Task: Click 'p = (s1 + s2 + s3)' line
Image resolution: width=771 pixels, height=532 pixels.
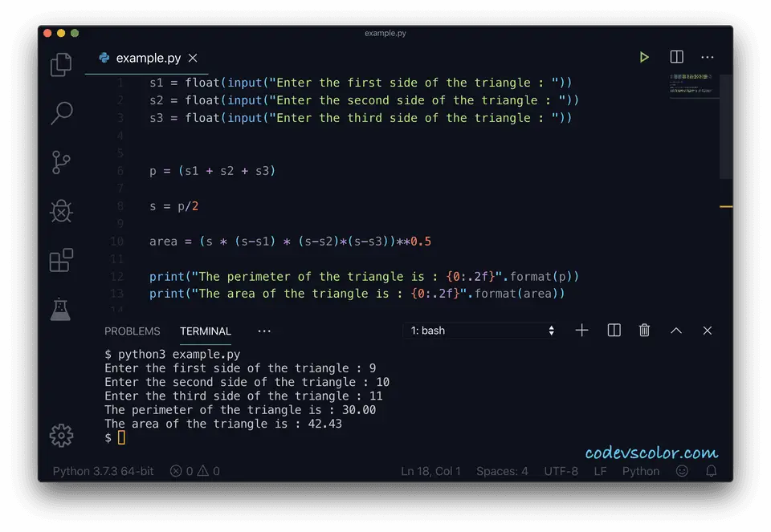Action: tap(212, 170)
